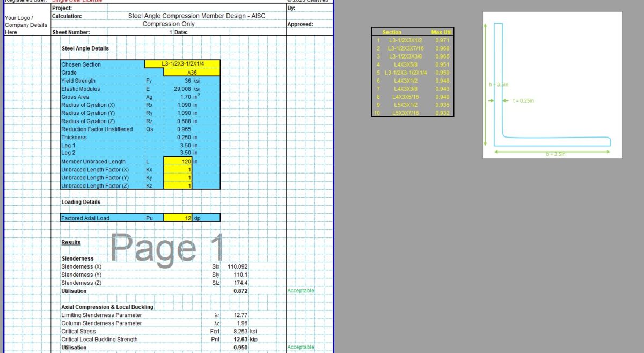Click the Slenderness (X) result 110.092
This screenshot has width=644, height=353.
[x=238, y=266]
